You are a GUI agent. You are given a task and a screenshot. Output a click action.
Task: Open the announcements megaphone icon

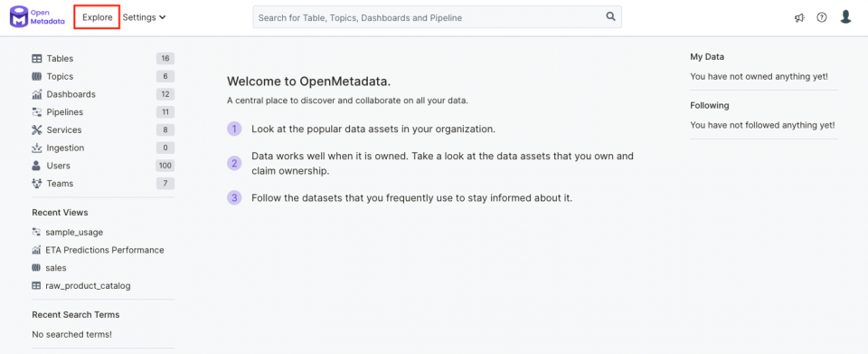coord(798,18)
